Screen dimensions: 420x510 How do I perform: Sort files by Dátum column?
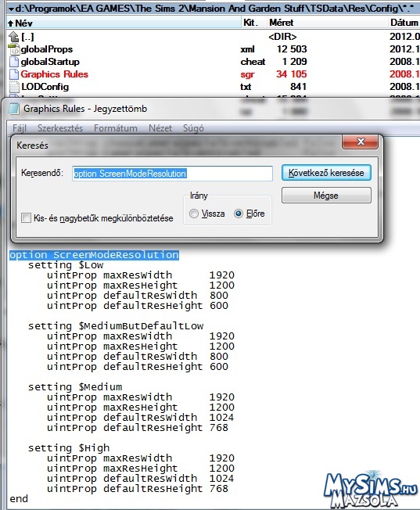(404, 23)
